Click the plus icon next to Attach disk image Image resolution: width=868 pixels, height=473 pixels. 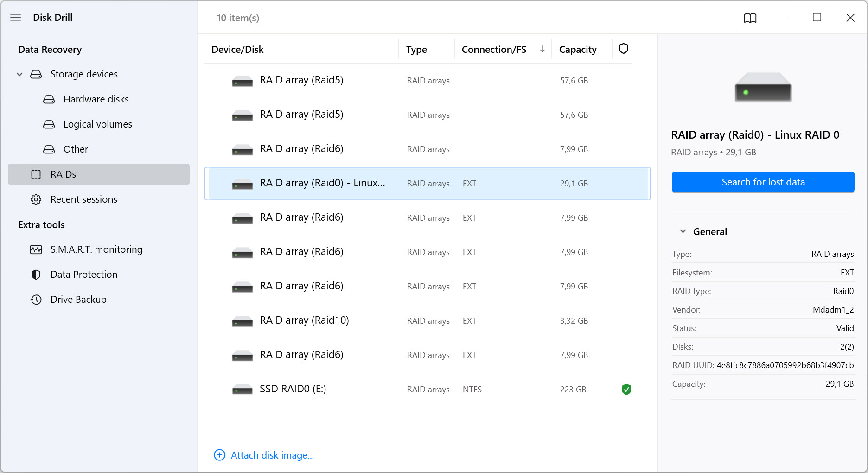click(x=219, y=455)
